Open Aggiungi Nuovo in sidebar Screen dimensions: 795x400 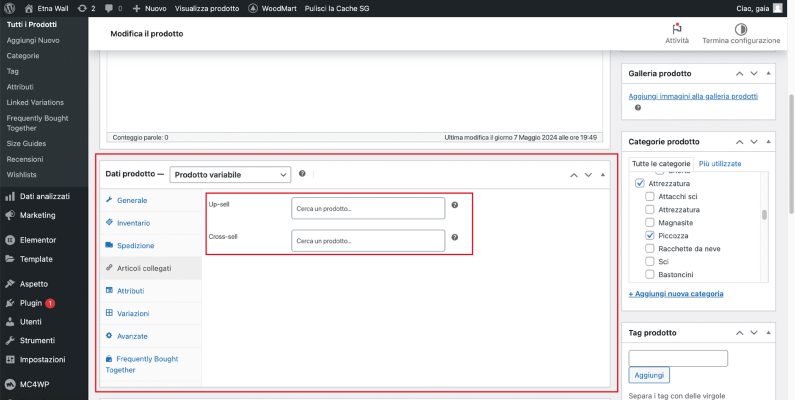point(33,40)
